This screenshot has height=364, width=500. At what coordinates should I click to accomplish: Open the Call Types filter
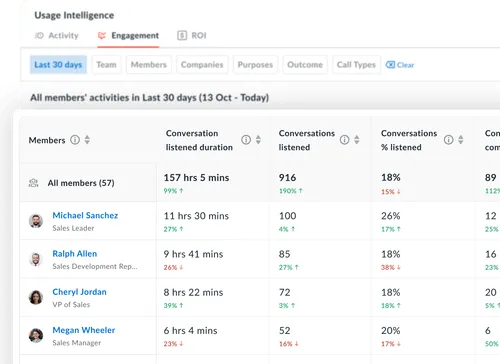(x=356, y=65)
